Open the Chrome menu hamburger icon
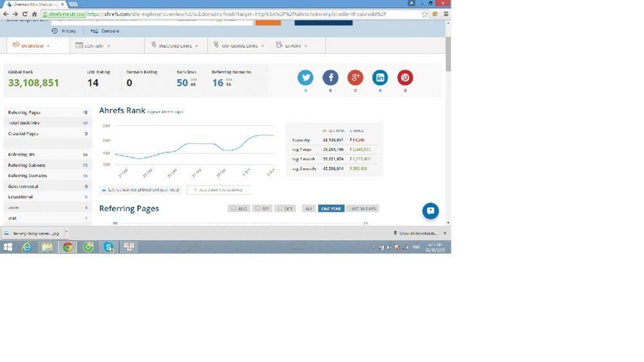The height and width of the screenshot is (362, 644). point(446,14)
